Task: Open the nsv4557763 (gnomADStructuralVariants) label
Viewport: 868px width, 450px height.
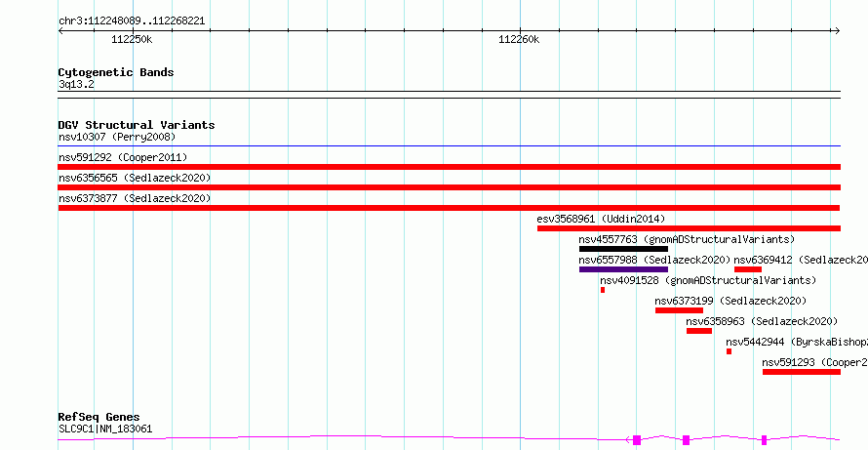Action: coord(687,239)
